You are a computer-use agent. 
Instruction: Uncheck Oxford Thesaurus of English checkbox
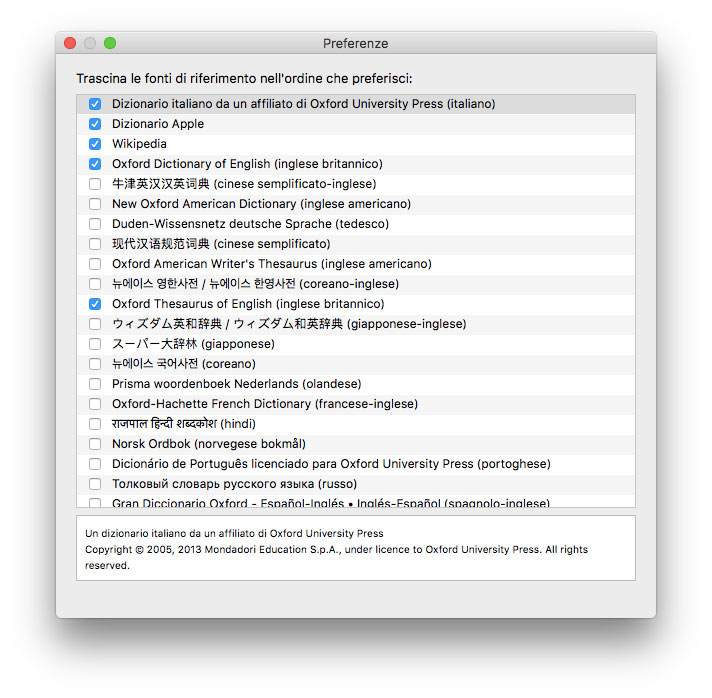click(x=95, y=304)
